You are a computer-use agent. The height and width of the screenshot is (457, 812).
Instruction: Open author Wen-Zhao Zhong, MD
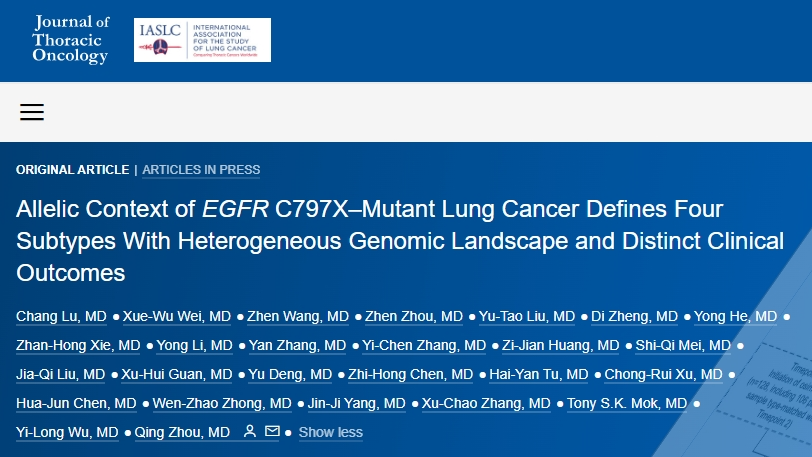pyautogui.click(x=222, y=403)
